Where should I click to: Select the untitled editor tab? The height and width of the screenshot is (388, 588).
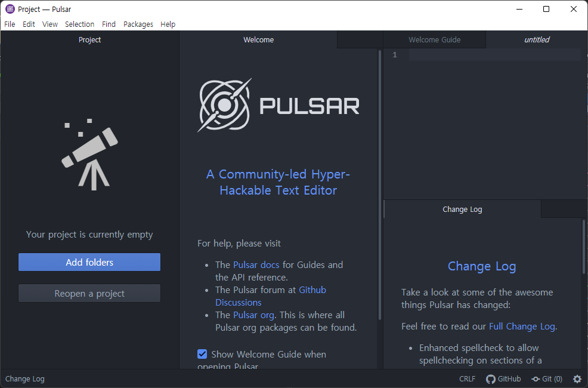click(537, 40)
